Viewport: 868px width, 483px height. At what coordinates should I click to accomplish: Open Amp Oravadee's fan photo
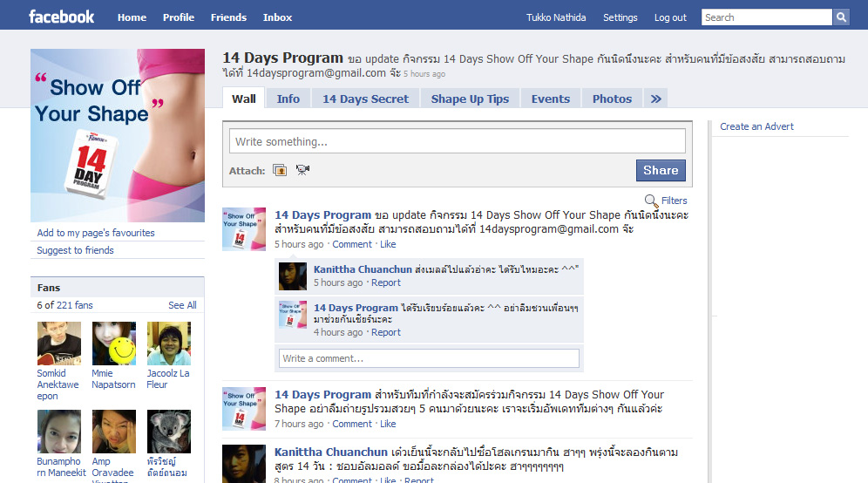114,432
